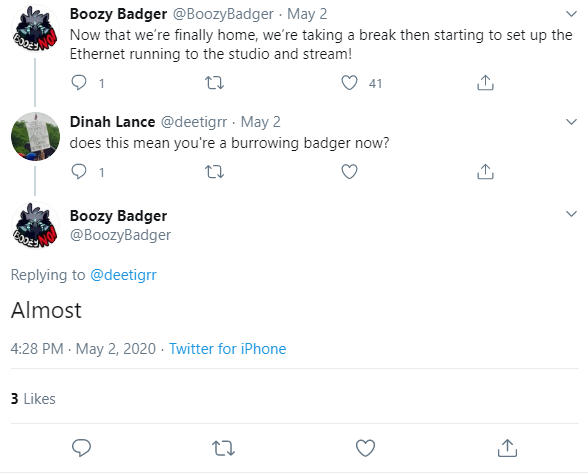Share the Ethernet studio tweet
Viewport: 588px width, 473px height.
[x=485, y=83]
